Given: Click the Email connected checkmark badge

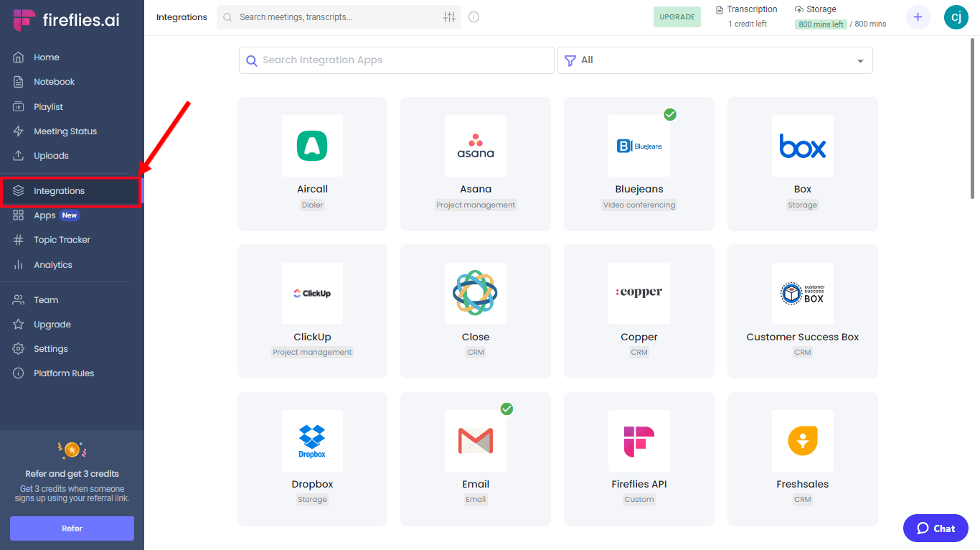Looking at the screenshot, I should [507, 409].
